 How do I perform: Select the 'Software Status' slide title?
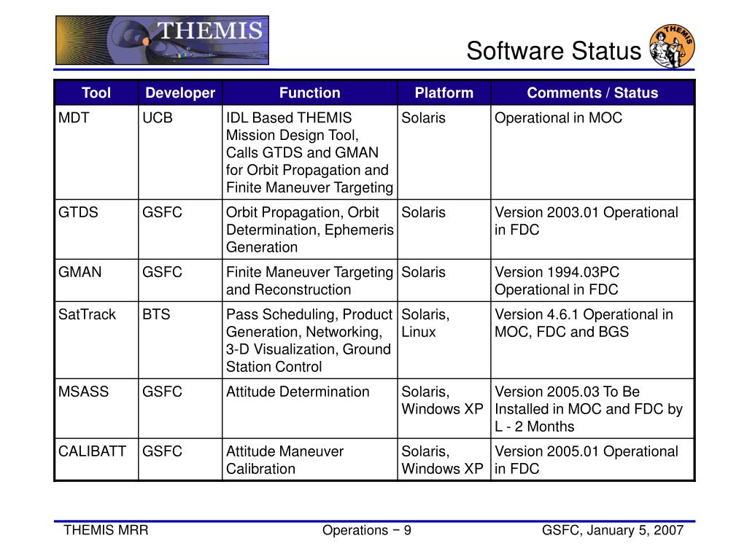(x=554, y=50)
